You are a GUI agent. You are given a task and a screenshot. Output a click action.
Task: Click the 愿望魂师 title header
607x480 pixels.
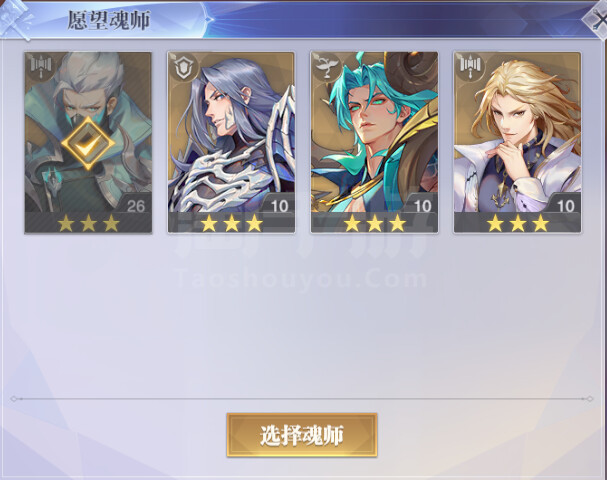(109, 20)
